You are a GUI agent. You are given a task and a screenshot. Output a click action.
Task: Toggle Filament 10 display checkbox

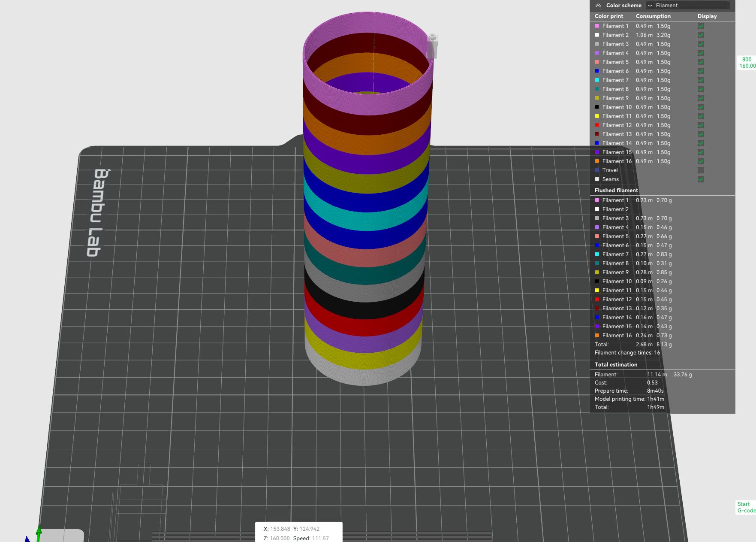[x=701, y=107]
